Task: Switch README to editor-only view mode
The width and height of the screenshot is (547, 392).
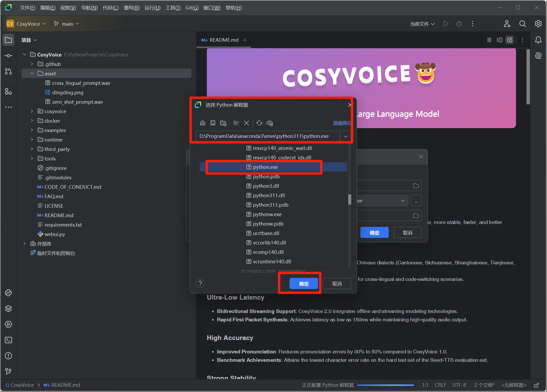Action: tap(489, 40)
